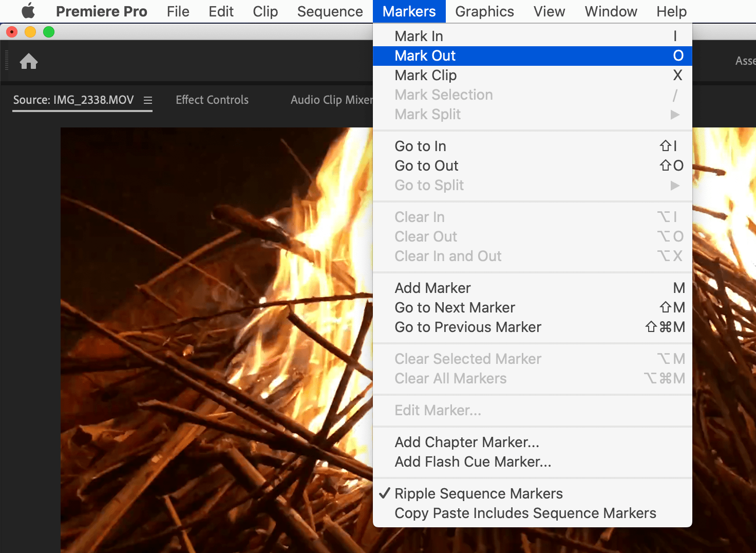Enable Copy Paste Includes Sequence Markers
This screenshot has height=553, width=756.
pyautogui.click(x=533, y=513)
